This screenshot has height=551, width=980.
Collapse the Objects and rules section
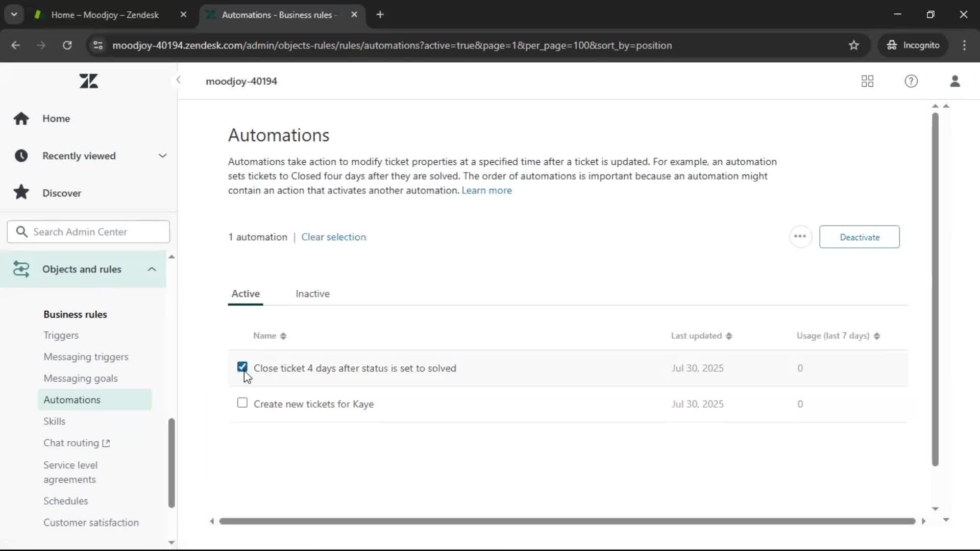point(152,269)
